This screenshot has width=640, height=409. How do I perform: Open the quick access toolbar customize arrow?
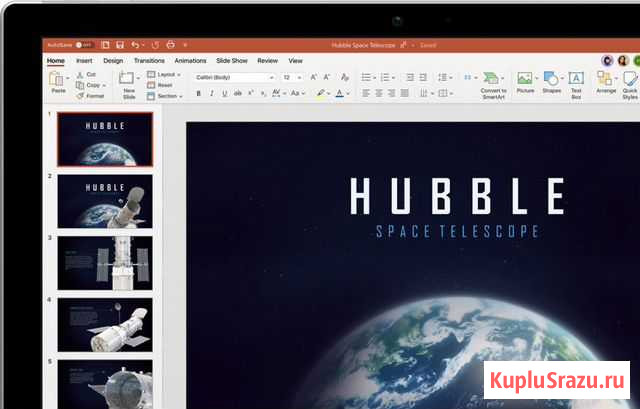coord(185,45)
